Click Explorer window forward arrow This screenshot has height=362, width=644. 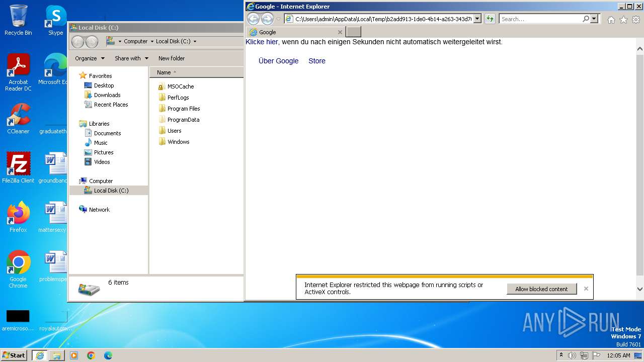click(x=92, y=42)
